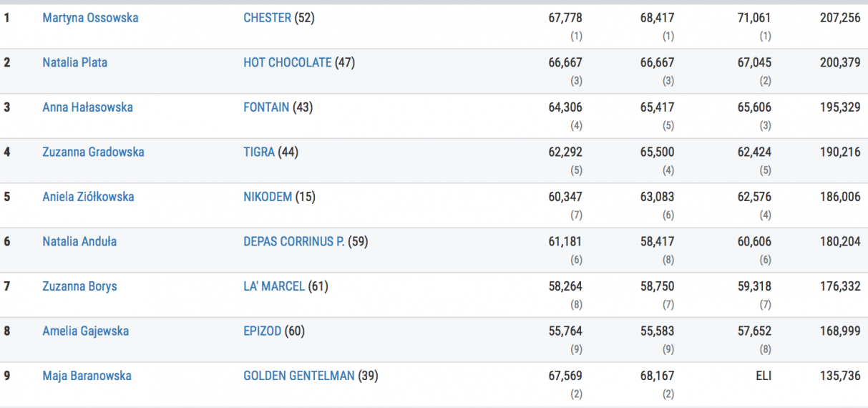
Task: Click the ELI result for Maja Baranowska
Action: (763, 376)
